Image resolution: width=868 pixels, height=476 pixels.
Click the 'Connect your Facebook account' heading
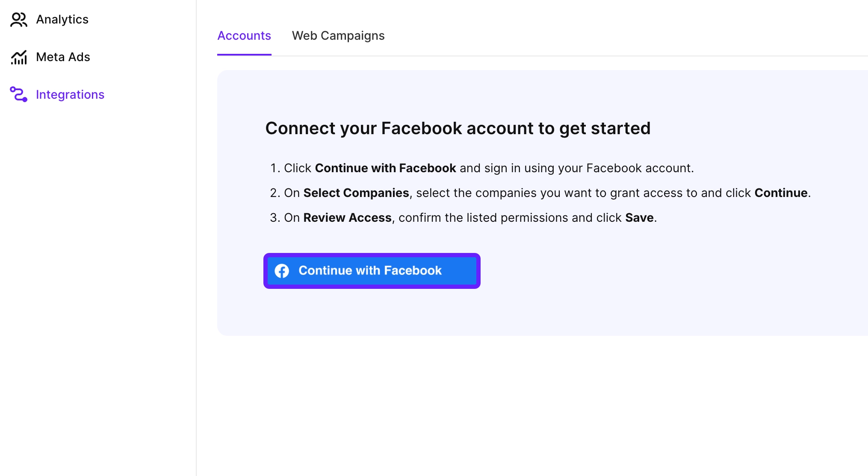(x=458, y=129)
